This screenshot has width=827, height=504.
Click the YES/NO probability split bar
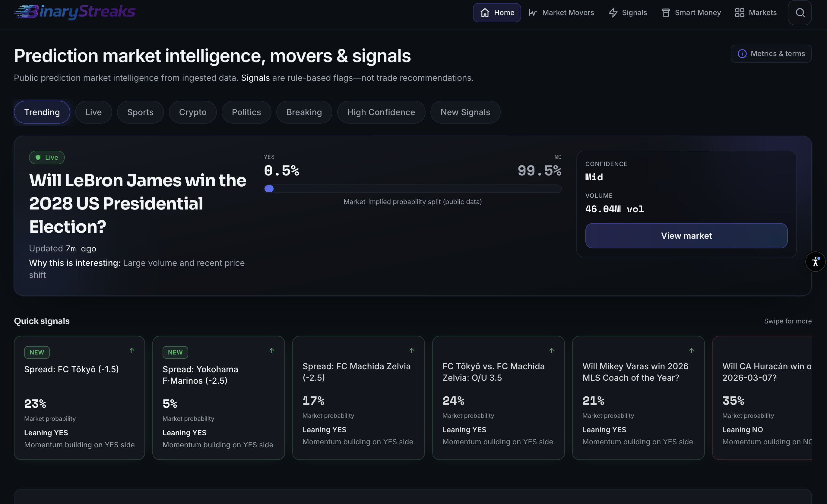coord(413,189)
